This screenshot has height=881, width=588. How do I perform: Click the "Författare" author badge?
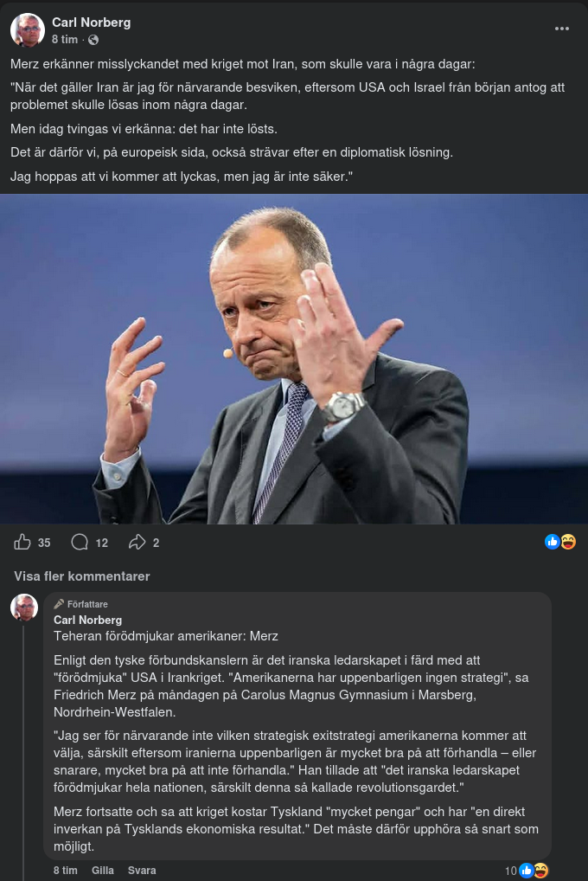tap(81, 604)
